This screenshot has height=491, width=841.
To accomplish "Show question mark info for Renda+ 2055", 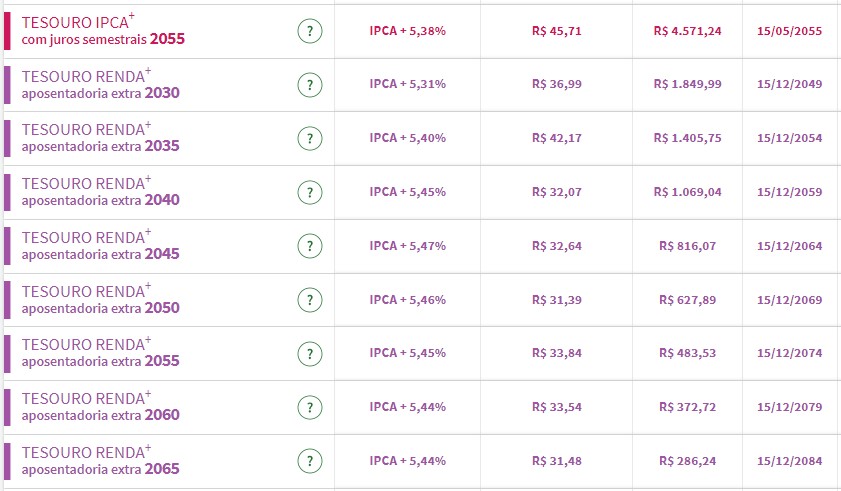I will (x=310, y=354).
